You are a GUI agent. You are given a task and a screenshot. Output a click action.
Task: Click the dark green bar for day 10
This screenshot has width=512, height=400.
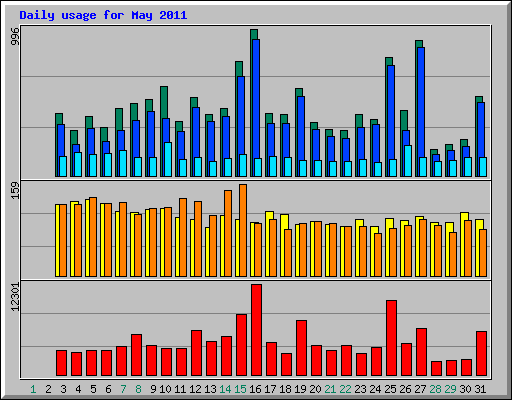coord(164,102)
